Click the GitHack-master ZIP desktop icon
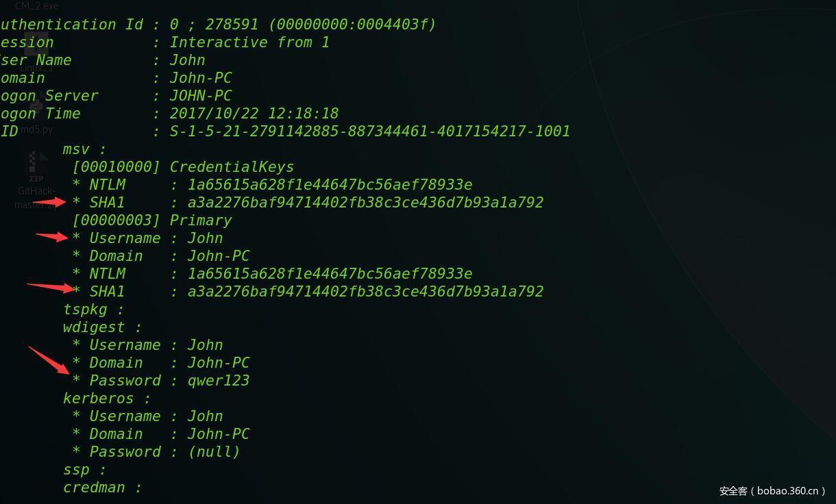This screenshot has height=504, width=836. click(36, 168)
